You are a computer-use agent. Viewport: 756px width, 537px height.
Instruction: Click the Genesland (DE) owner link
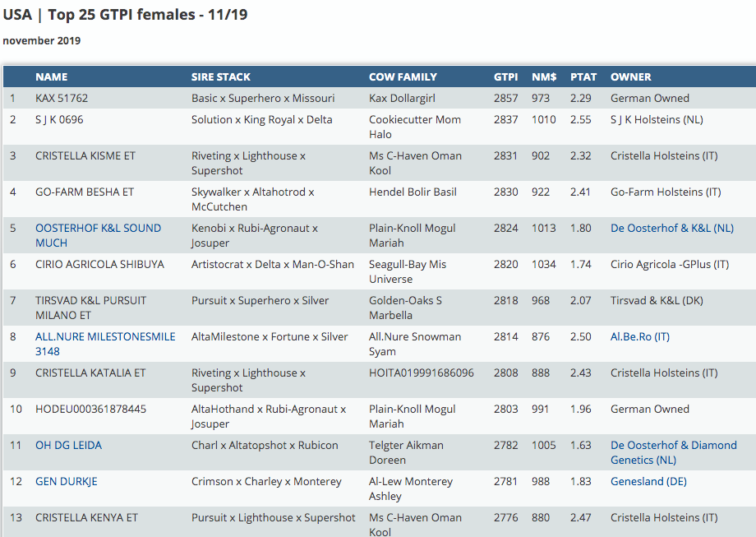(648, 482)
